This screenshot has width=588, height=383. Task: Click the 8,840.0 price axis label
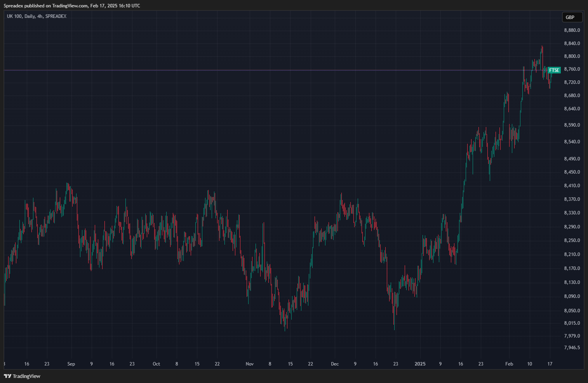[x=572, y=44]
